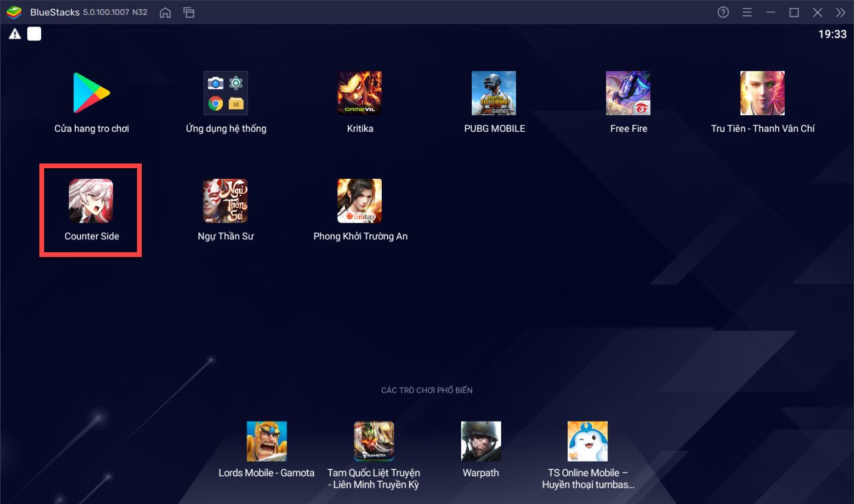854x504 pixels.
Task: Open TS Online Mobile popular game icon
Action: [x=588, y=441]
